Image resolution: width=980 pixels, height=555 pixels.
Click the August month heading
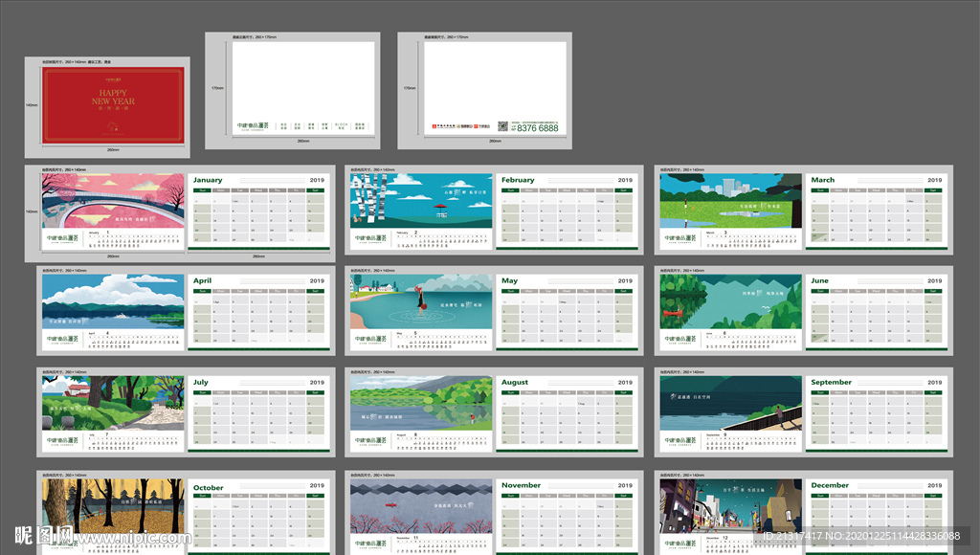tap(514, 383)
